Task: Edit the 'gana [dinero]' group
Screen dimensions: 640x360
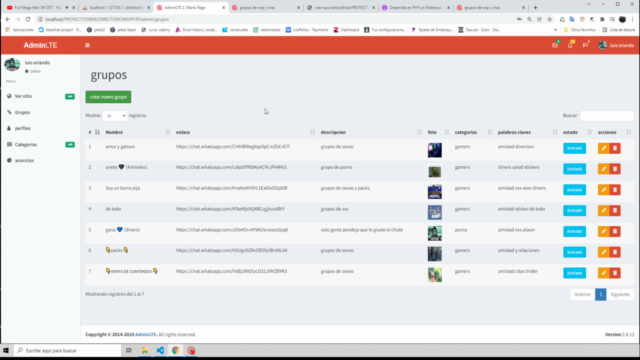Action: [603, 231]
